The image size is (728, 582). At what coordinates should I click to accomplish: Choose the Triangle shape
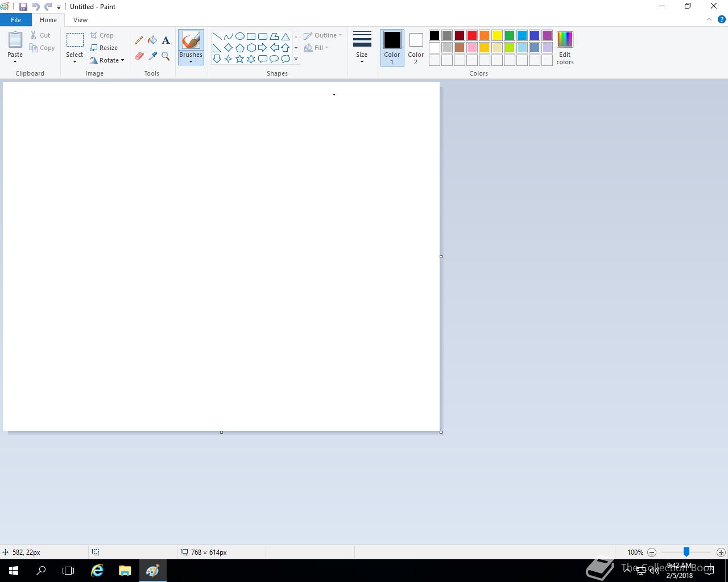(285, 36)
